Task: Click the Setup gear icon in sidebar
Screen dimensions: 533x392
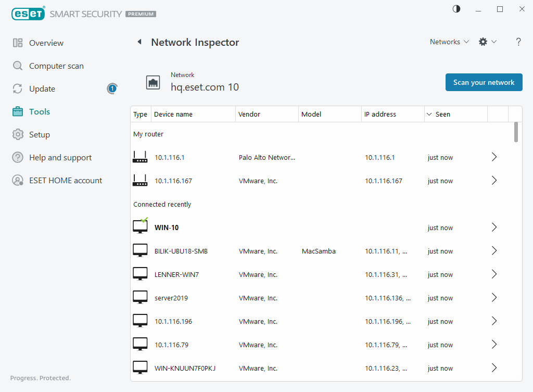Action: [x=17, y=134]
